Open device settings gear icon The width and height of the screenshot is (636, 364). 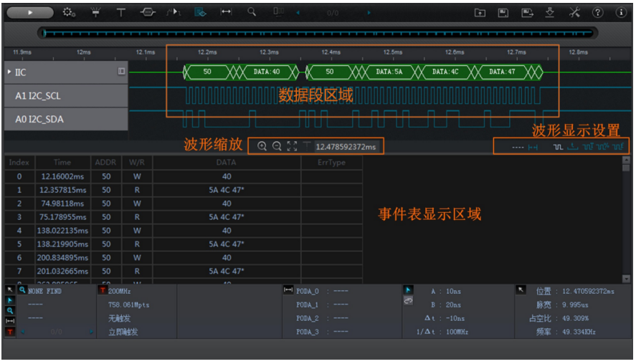tap(69, 13)
